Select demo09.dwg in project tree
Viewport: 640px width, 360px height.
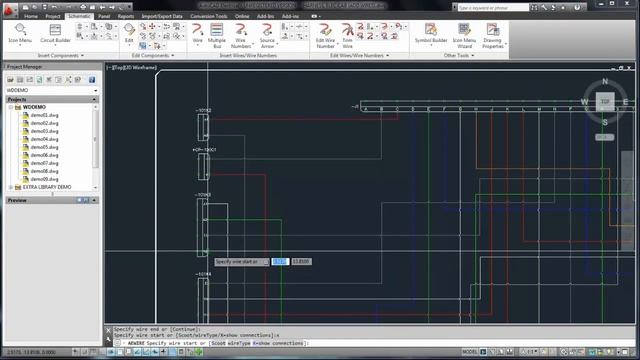tap(44, 179)
